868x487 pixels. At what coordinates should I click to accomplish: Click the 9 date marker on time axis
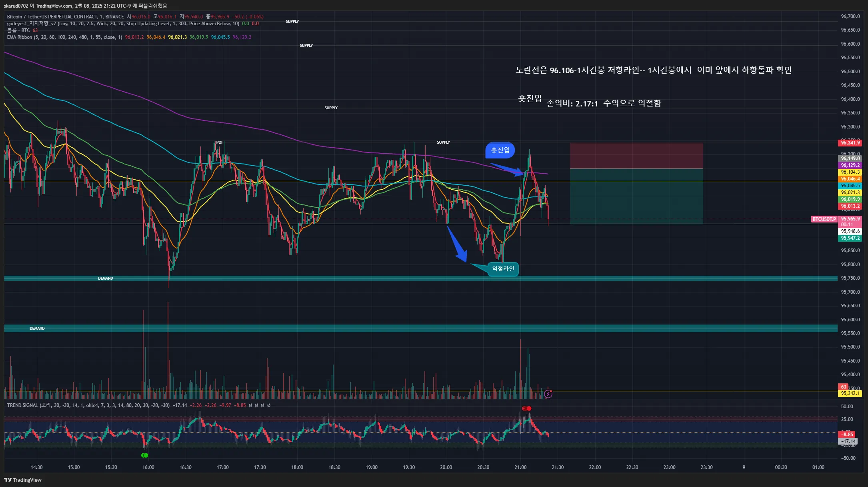coord(744,467)
